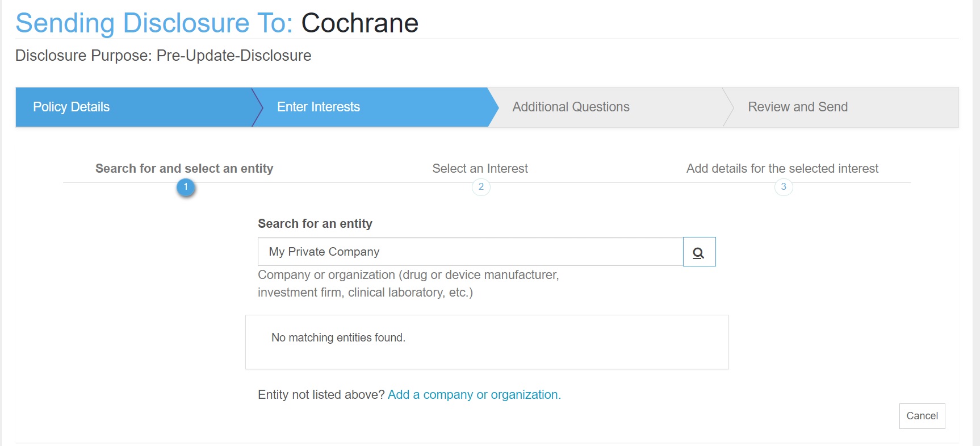Open the Policy Details step
Image resolution: width=980 pixels, height=446 pixels.
click(x=134, y=107)
